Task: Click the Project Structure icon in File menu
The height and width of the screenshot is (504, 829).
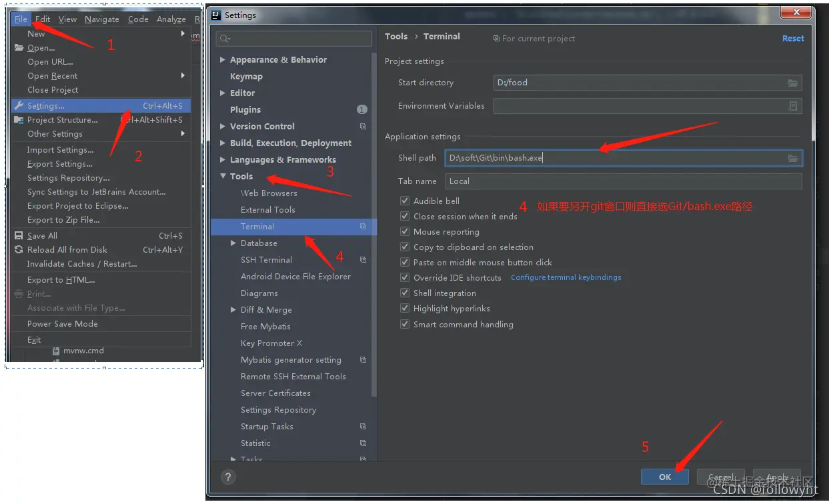Action: point(19,120)
